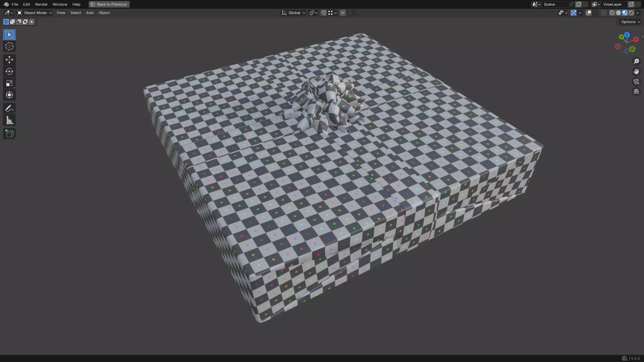Click the Z axis on navigation gizmo

[627, 35]
